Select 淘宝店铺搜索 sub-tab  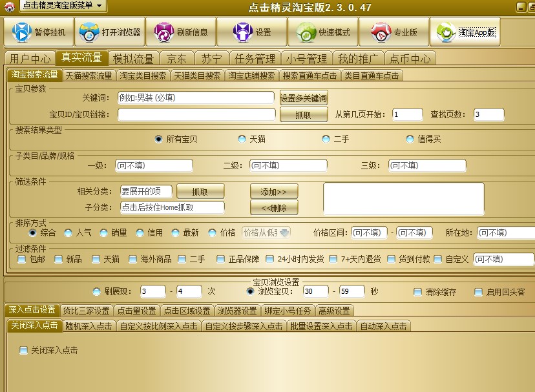click(x=251, y=76)
